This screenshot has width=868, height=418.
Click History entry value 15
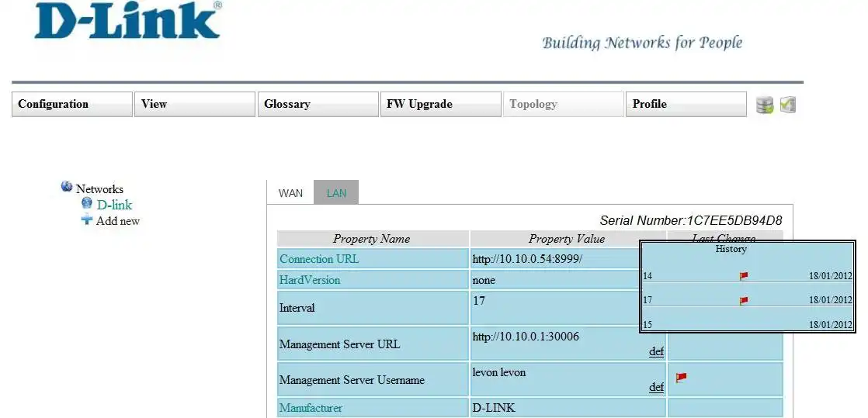click(648, 325)
